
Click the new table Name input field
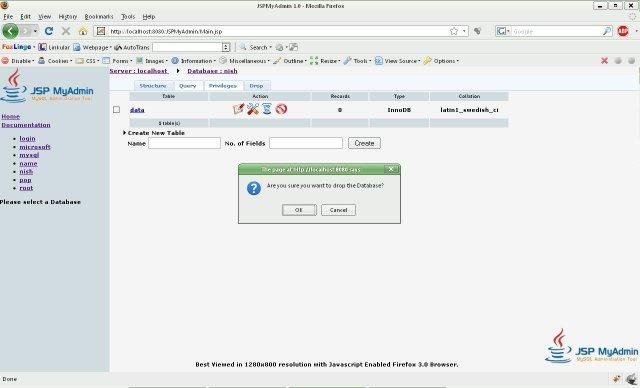(x=184, y=143)
